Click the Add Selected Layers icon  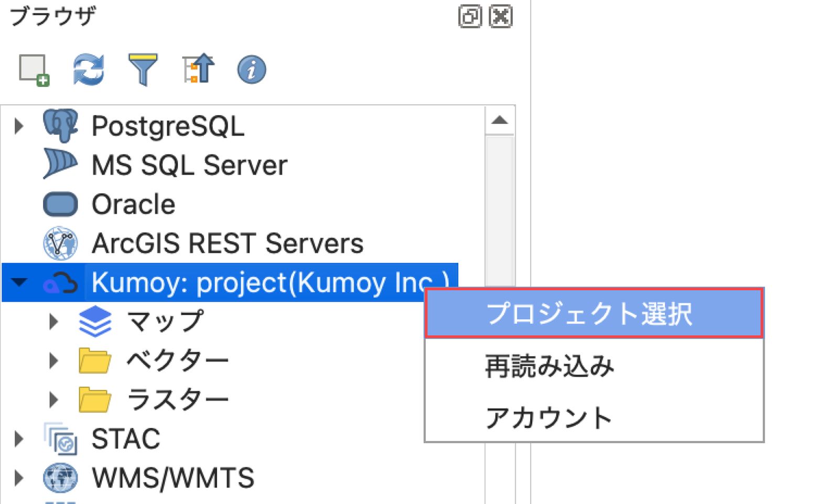click(34, 70)
